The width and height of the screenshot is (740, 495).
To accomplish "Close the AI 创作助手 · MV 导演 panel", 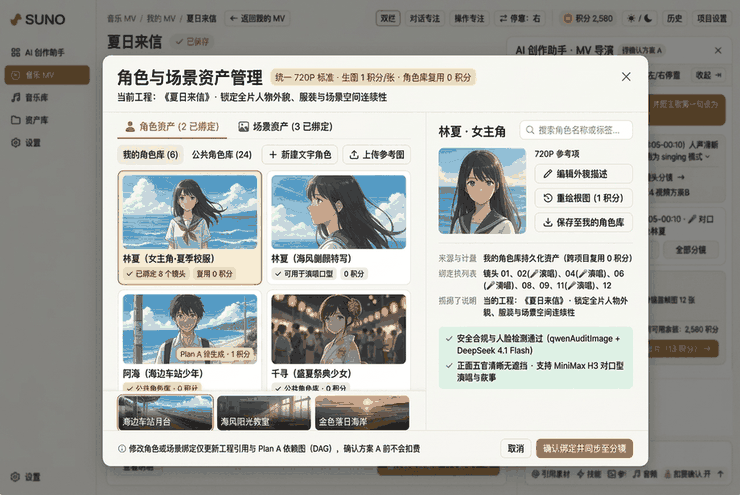I will (718, 50).
